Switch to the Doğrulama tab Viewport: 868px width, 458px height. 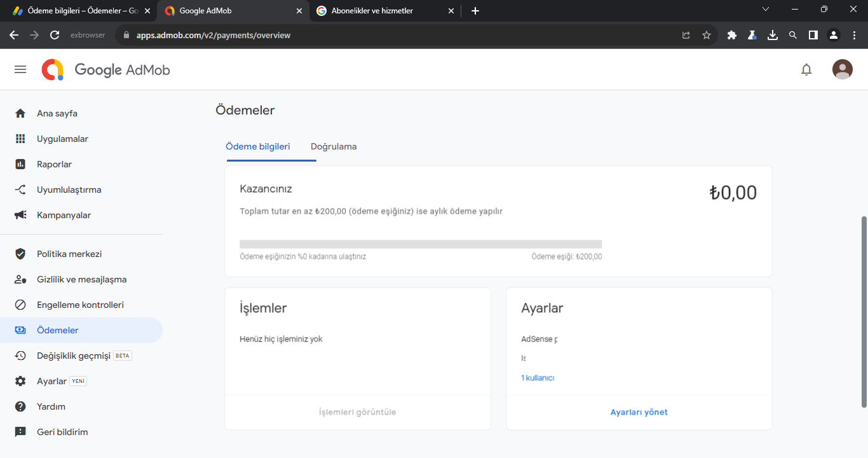(334, 146)
